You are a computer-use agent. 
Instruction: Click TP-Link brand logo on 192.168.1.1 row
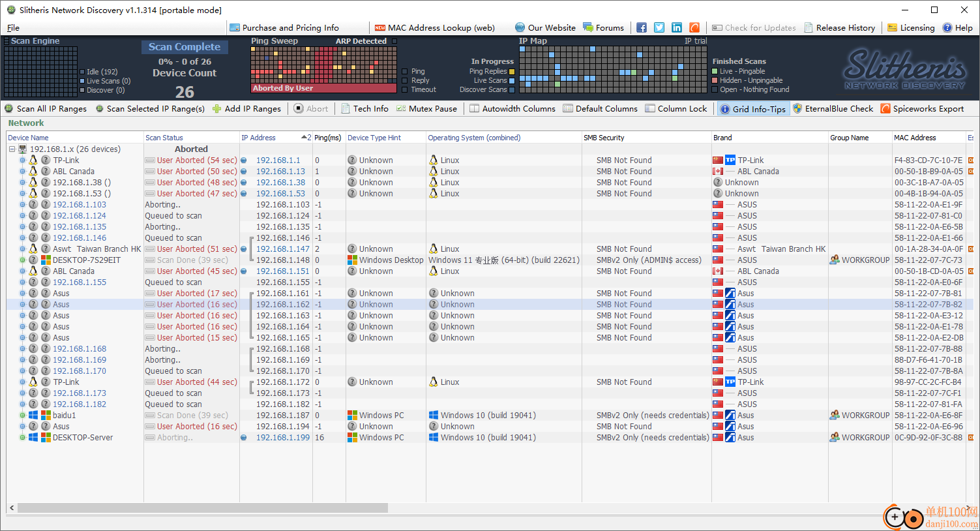pos(730,160)
